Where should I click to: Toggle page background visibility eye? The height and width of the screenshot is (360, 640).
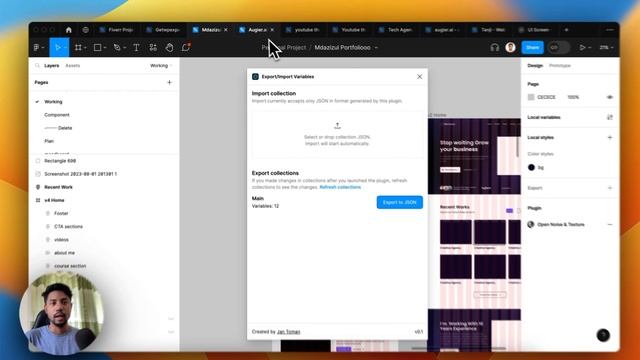[610, 97]
